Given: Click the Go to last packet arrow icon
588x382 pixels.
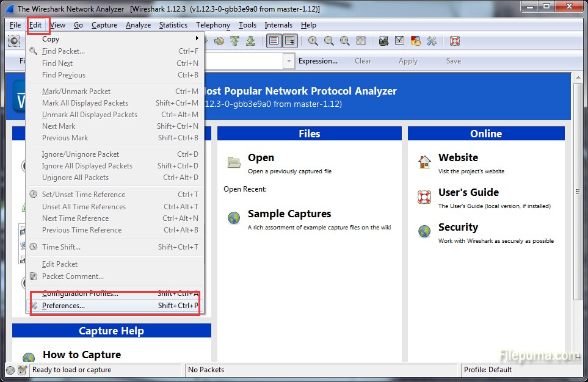Looking at the screenshot, I should click(250, 41).
